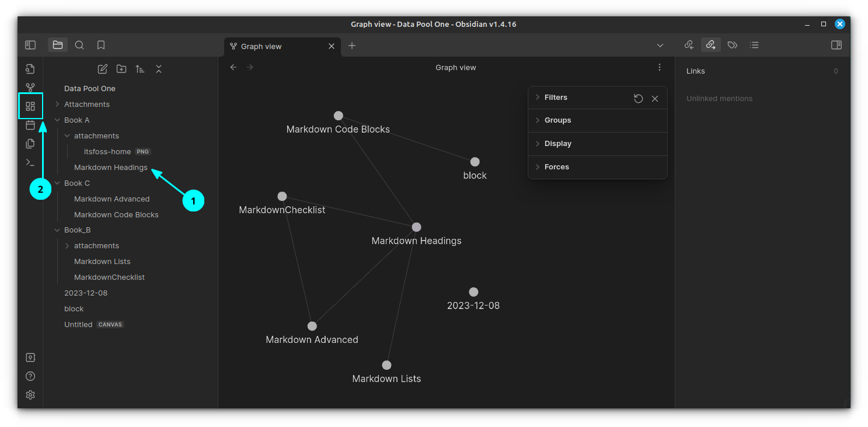The image size is (868, 427).
Task: Open the bookmarks panel
Action: [x=101, y=45]
